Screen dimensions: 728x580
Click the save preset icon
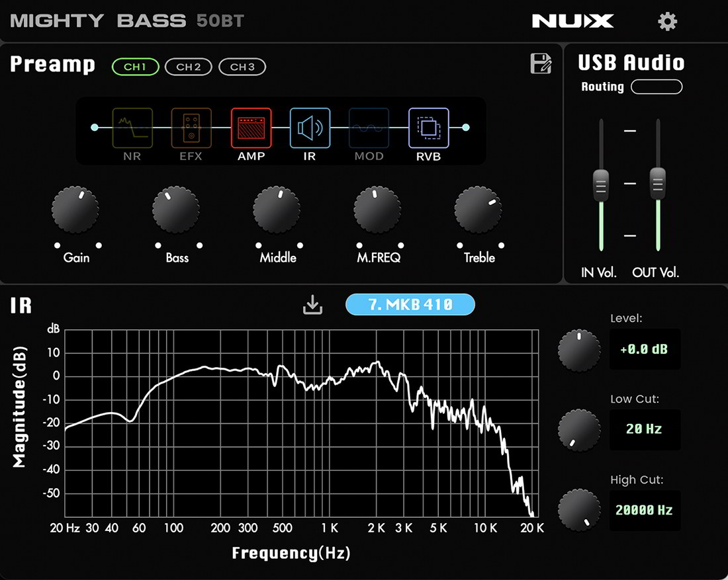[x=541, y=63]
